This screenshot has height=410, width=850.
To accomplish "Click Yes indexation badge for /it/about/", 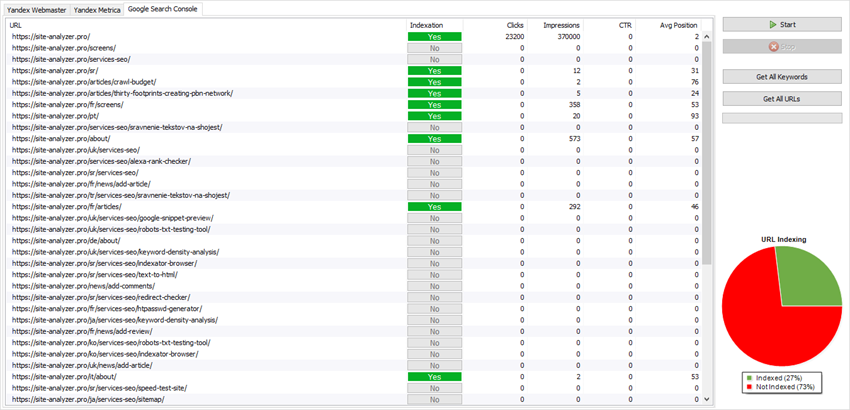I will pyautogui.click(x=435, y=377).
